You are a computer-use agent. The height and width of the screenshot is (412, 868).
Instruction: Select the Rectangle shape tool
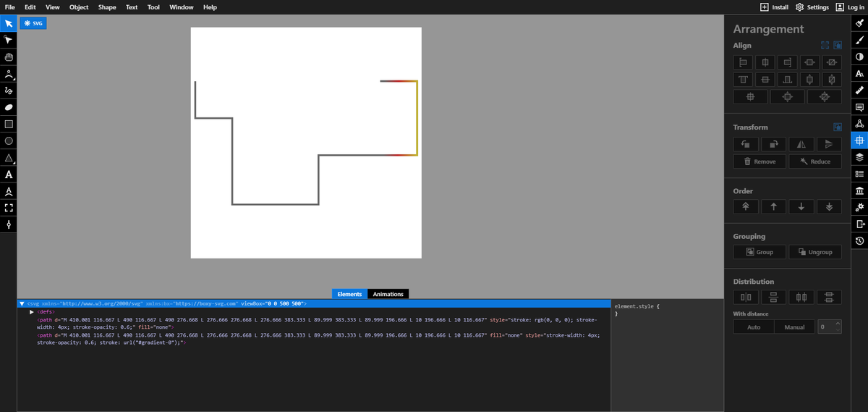[9, 125]
